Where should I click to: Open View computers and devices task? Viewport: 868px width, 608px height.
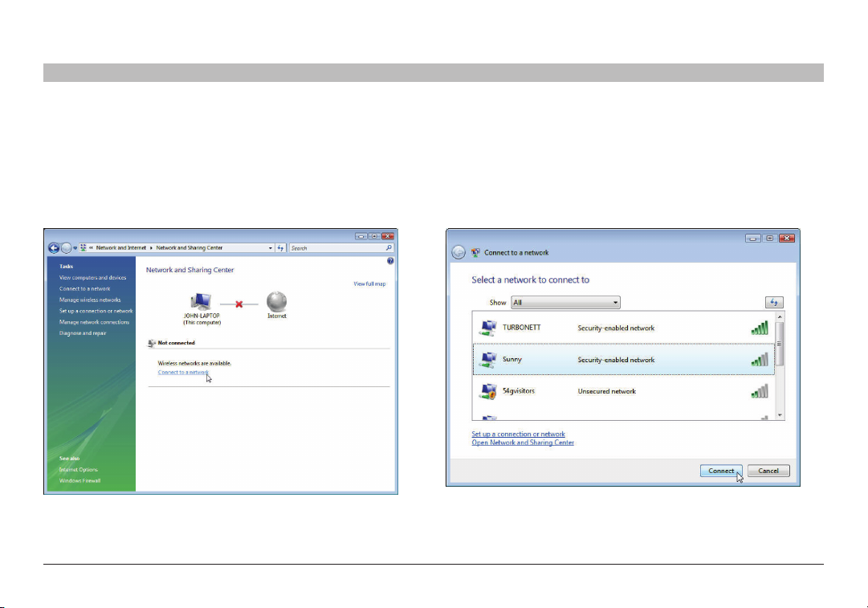click(93, 277)
